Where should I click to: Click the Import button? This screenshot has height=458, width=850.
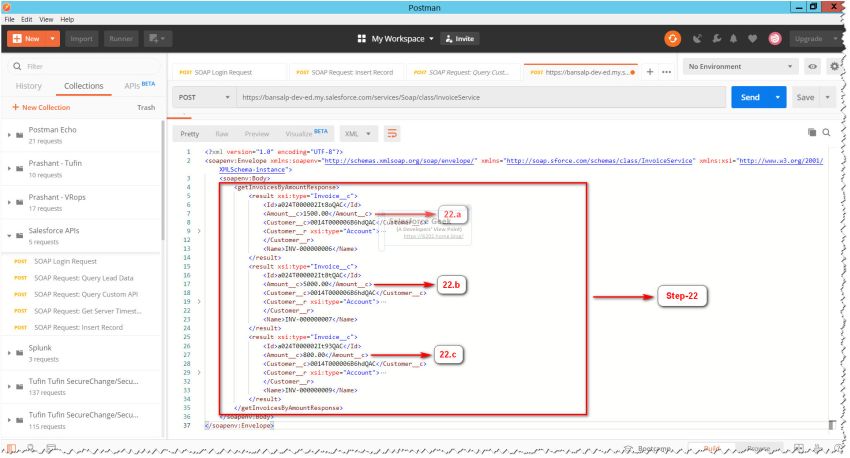point(81,38)
